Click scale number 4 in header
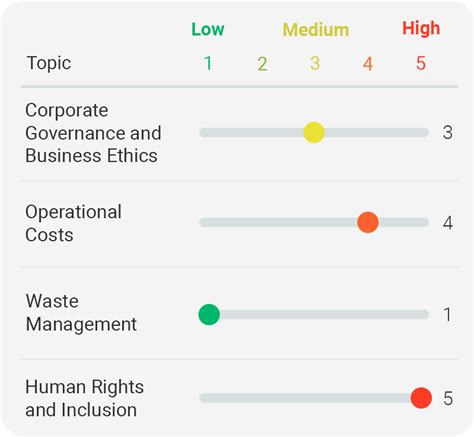 click(368, 64)
